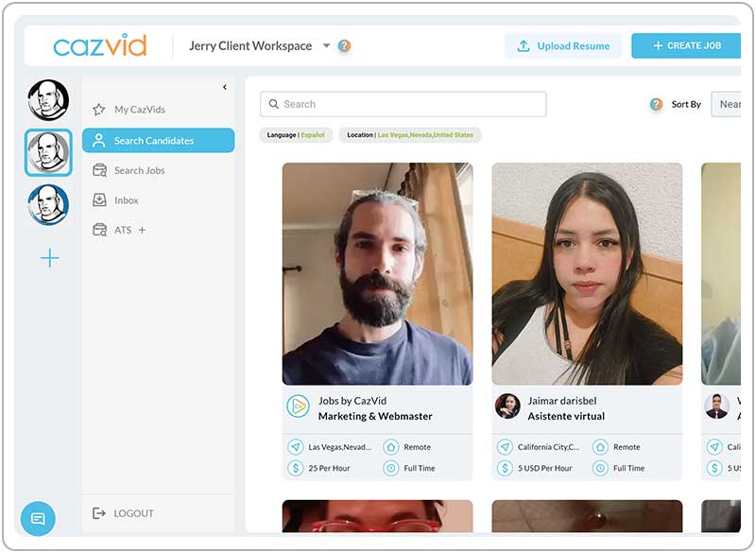This screenshot has width=756, height=552.
Task: Click the 25 Per Hour text
Action: coord(329,468)
